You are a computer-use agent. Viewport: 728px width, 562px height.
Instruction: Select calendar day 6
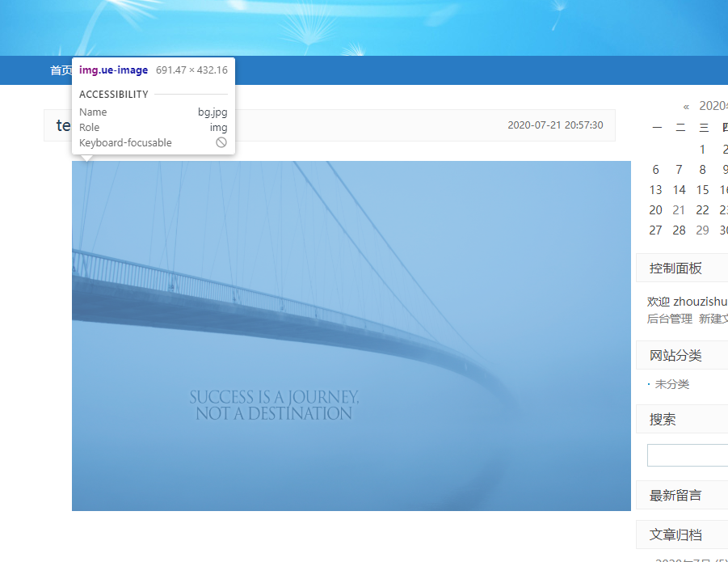click(655, 170)
